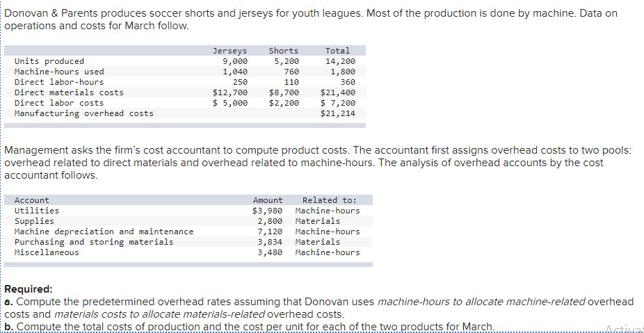
Task: Select the Direct labor costs row label
Action: [x=59, y=103]
